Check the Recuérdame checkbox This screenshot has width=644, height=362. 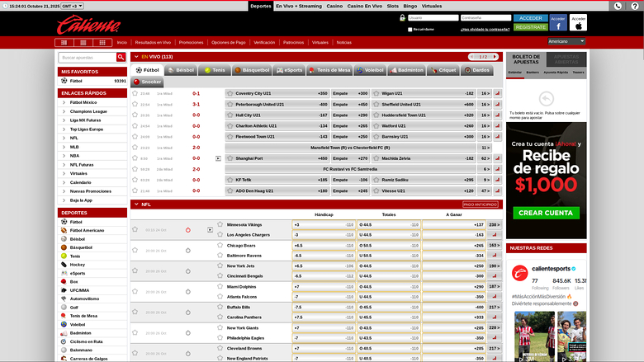[410, 29]
